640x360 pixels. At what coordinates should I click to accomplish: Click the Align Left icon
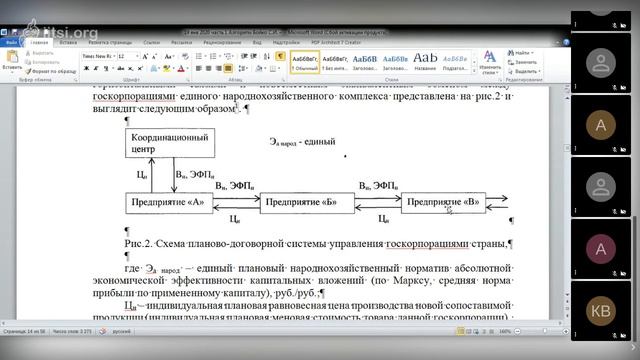[x=199, y=69]
